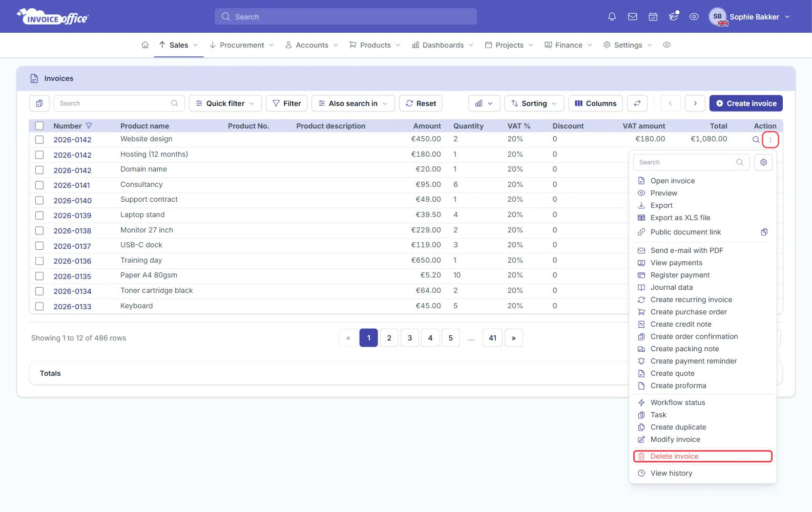Screen dimensions: 812x512
Task: Check the Website design row checkbox
Action: [x=39, y=139]
